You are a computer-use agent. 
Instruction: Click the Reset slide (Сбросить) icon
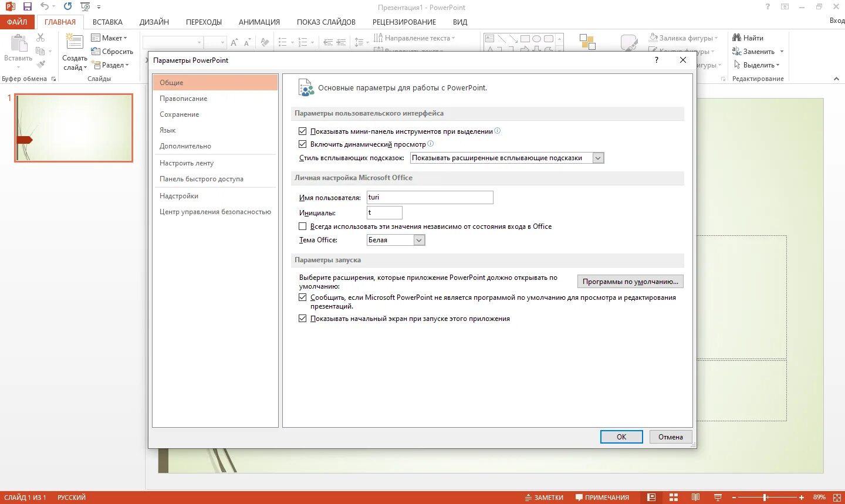tap(96, 52)
